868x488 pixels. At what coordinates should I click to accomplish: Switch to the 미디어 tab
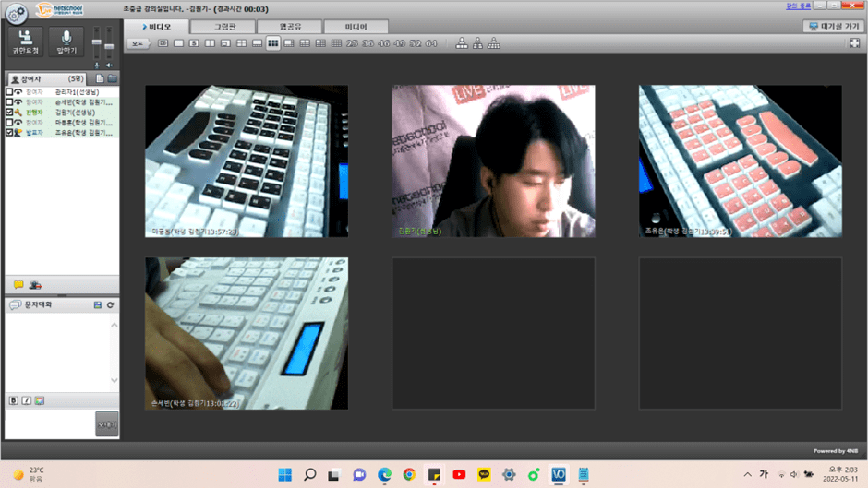pyautogui.click(x=356, y=27)
